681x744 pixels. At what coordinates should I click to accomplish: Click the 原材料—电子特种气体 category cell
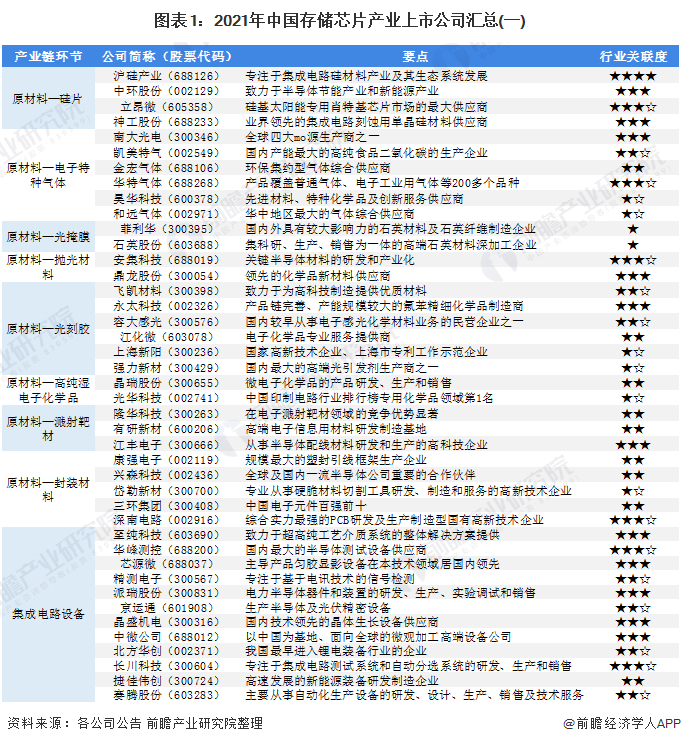(48, 175)
